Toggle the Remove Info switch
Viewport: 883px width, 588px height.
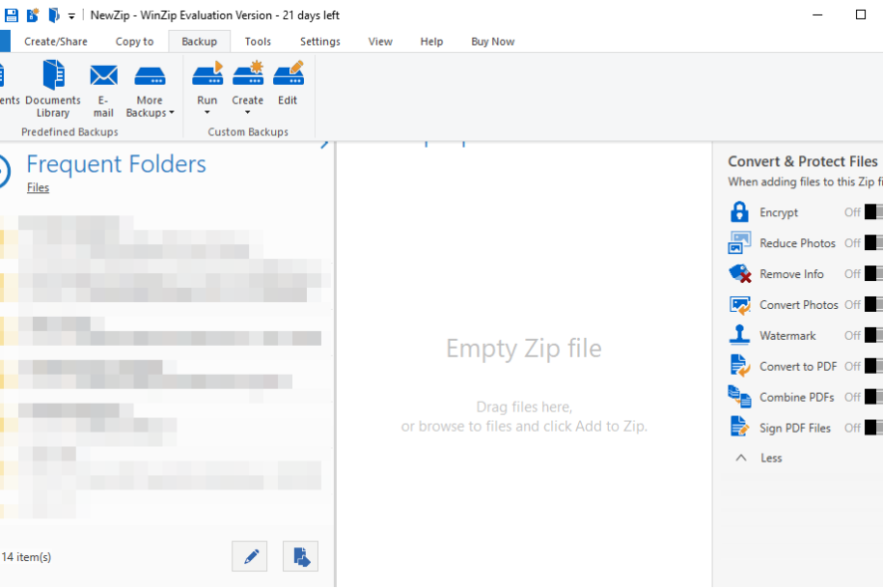[x=873, y=274]
